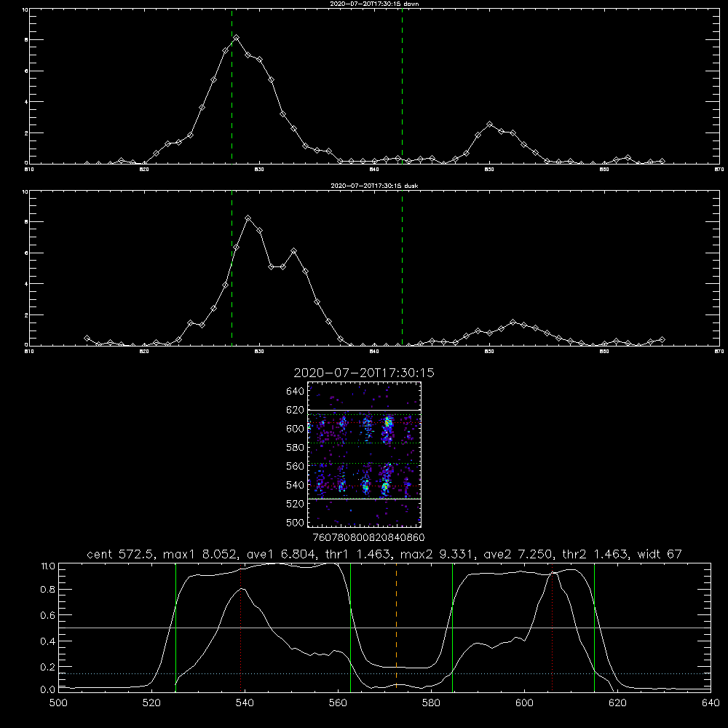Click the '0.4' y-axis label of bottom plot

pos(48,641)
